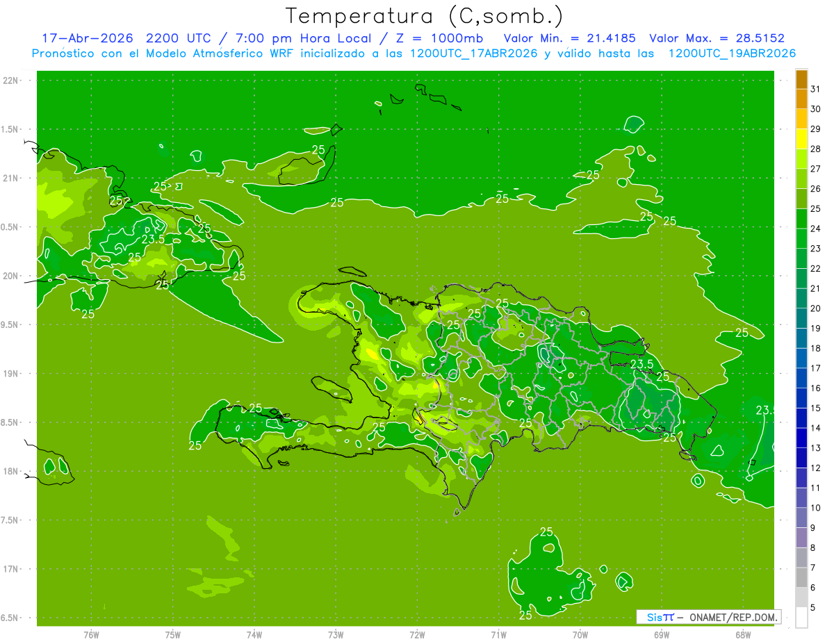Select the gray 7 legend swatch
The image size is (834, 644).
pos(801,558)
